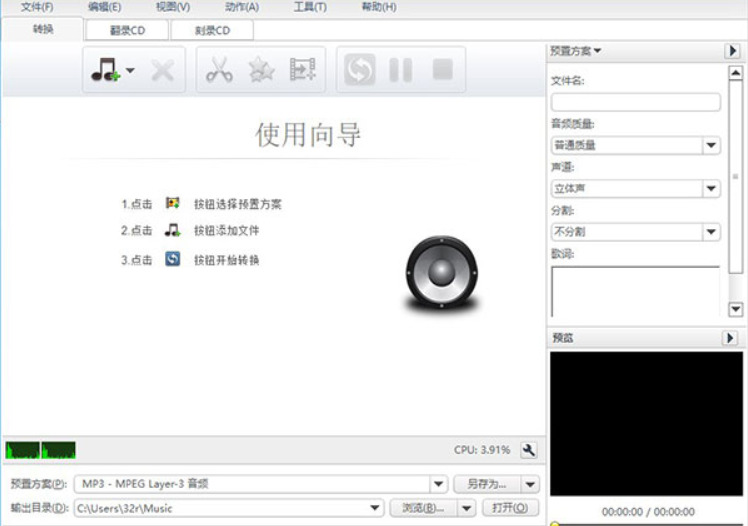Image resolution: width=748 pixels, height=526 pixels.
Task: Click the 浏览(B)... button
Action: pos(423,508)
